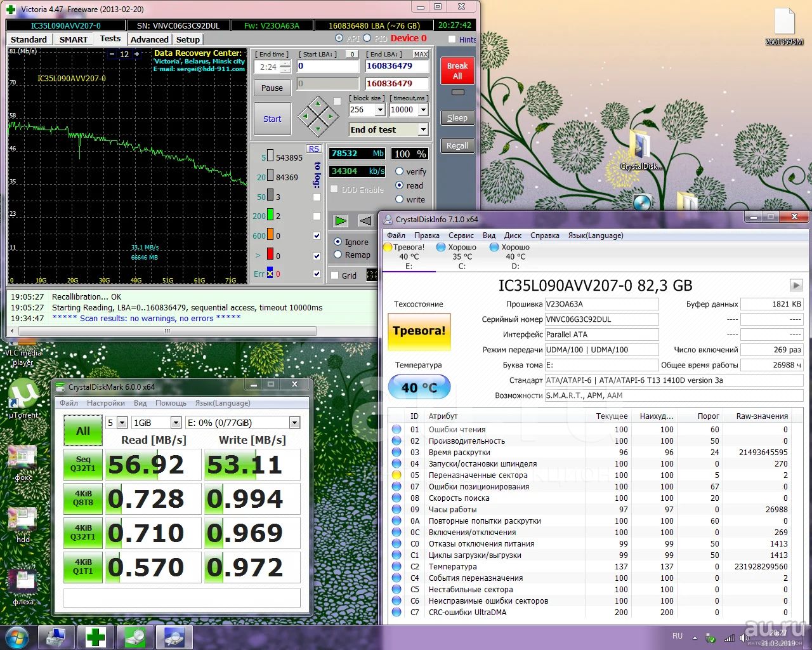Screen dimensions: 812x650
Task: Click the Victoria log horizontal scrollbar
Action: (167, 331)
